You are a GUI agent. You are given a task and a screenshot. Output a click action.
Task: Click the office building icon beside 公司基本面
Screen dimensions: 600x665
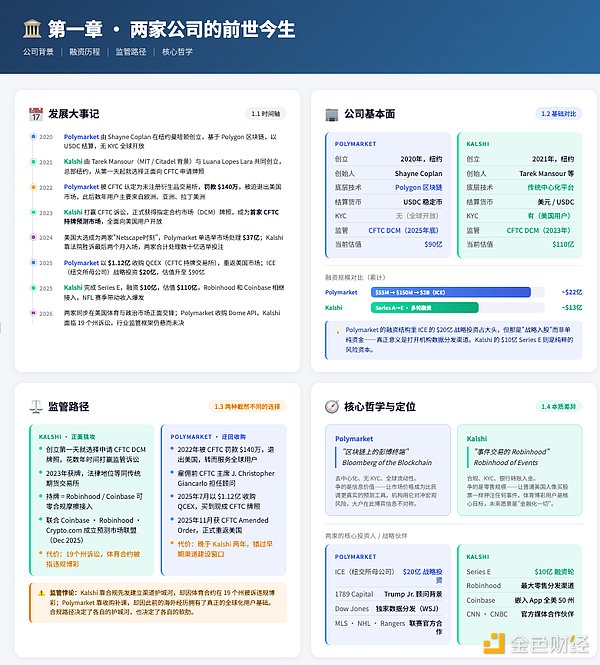(332, 114)
